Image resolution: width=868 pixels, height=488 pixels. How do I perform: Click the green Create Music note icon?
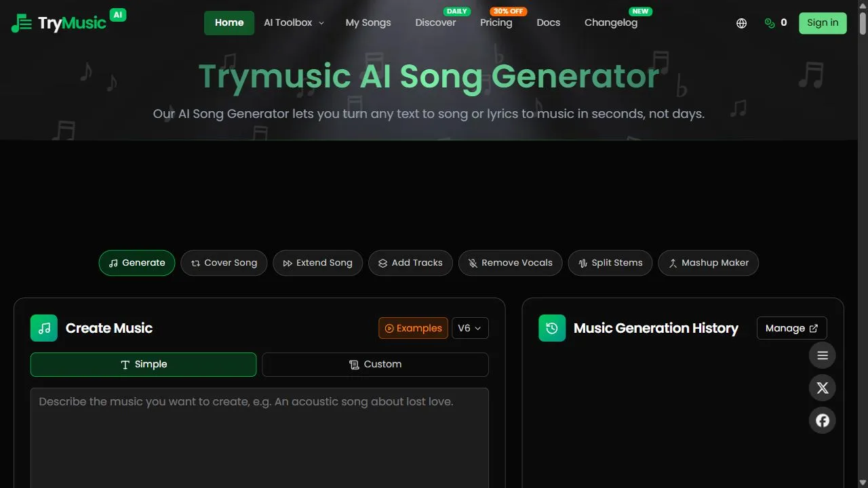click(x=44, y=328)
